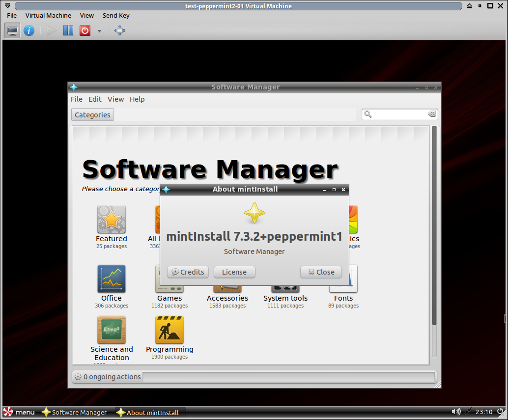Minimize the About mintInstall dialog
Image resolution: width=508 pixels, height=420 pixels.
[x=325, y=190]
